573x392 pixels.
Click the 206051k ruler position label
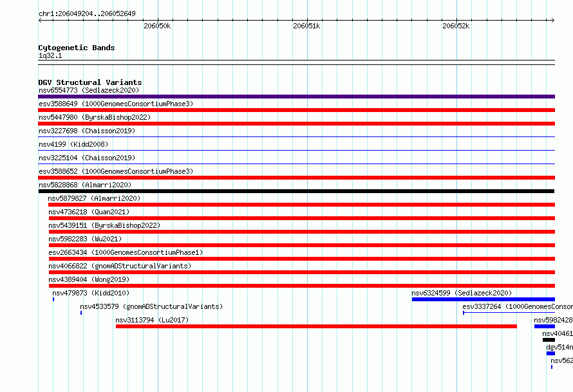306,26
